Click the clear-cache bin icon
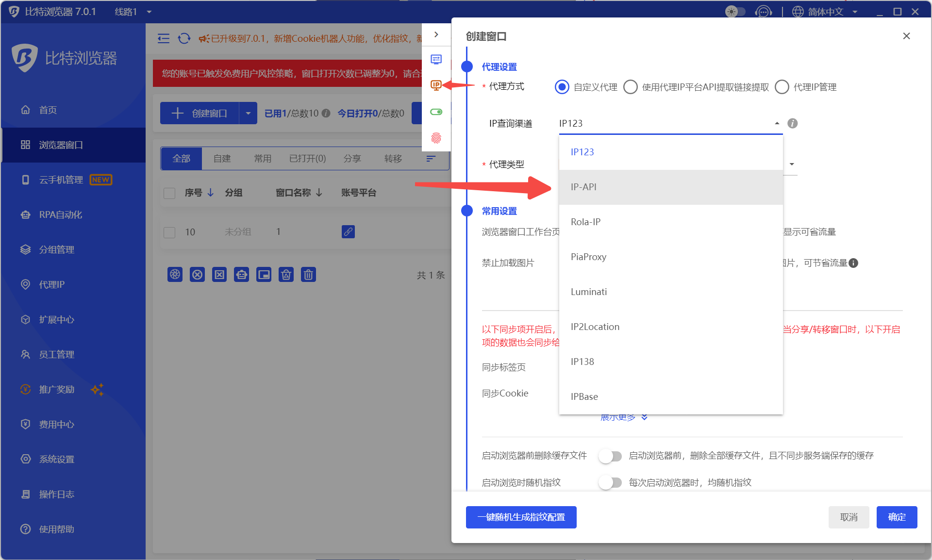 [x=286, y=275]
